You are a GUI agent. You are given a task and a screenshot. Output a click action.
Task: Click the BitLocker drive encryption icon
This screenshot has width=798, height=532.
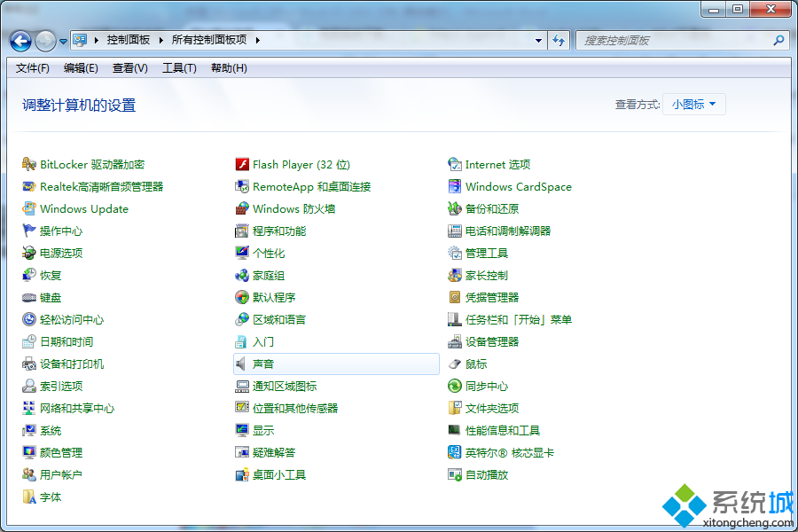point(29,164)
